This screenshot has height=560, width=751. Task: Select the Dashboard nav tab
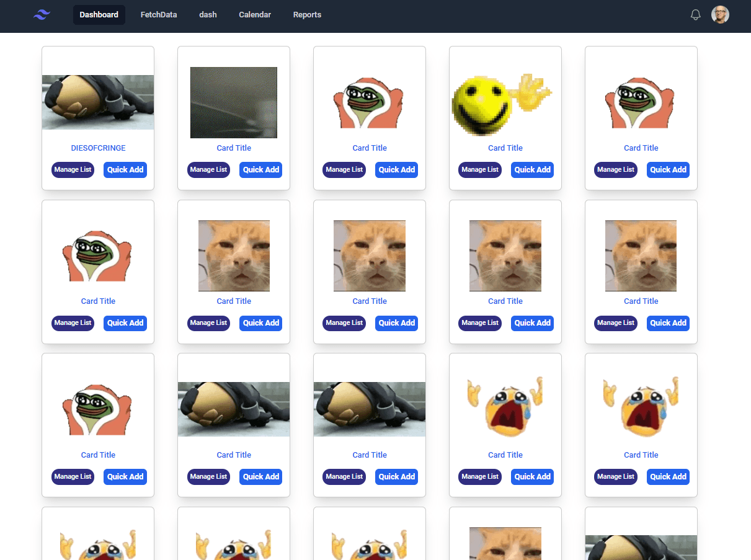point(99,15)
